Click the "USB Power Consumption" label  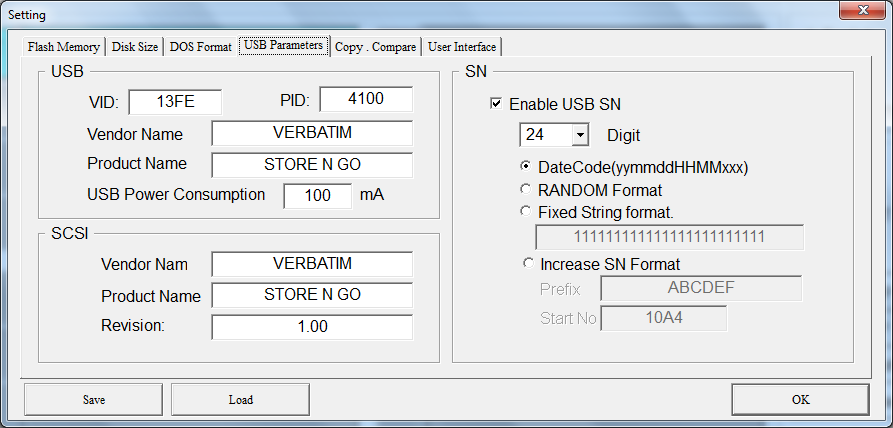coord(176,195)
